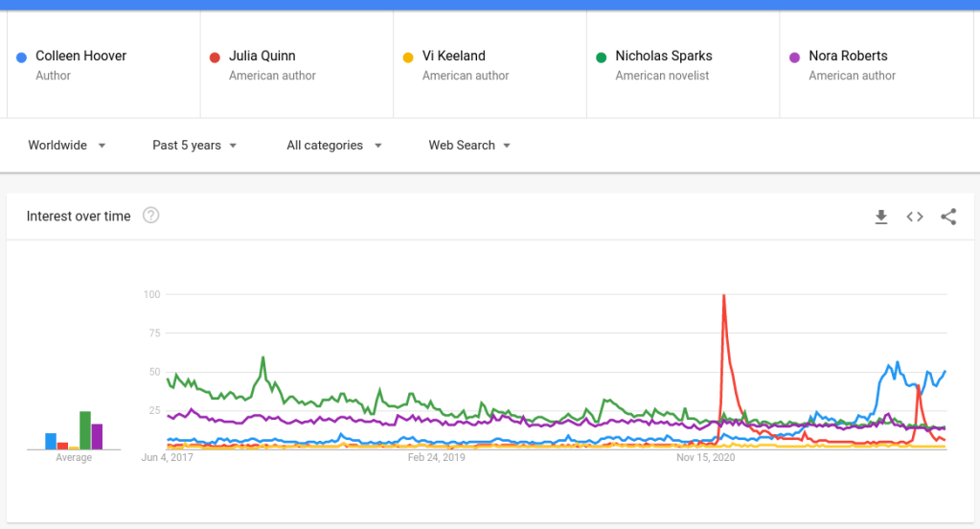Image resolution: width=980 pixels, height=529 pixels.
Task: Select the Colleen Hoover search term
Action: click(80, 57)
